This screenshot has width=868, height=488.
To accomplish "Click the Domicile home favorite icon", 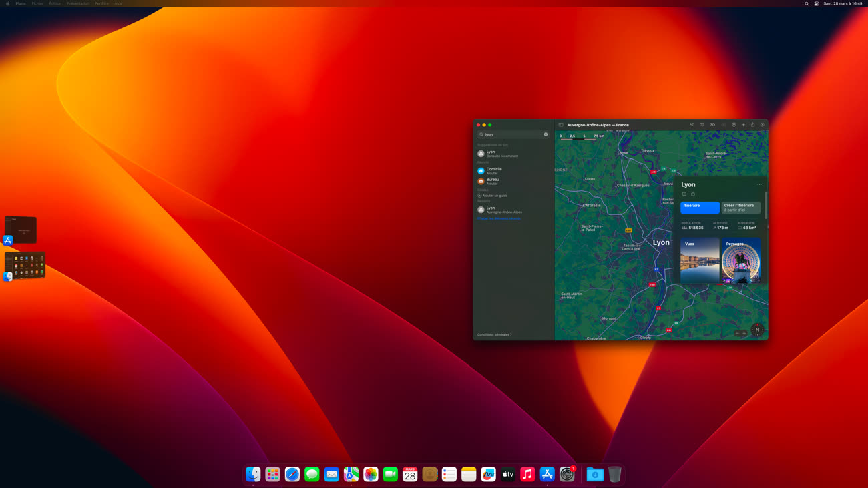I will pos(481,171).
